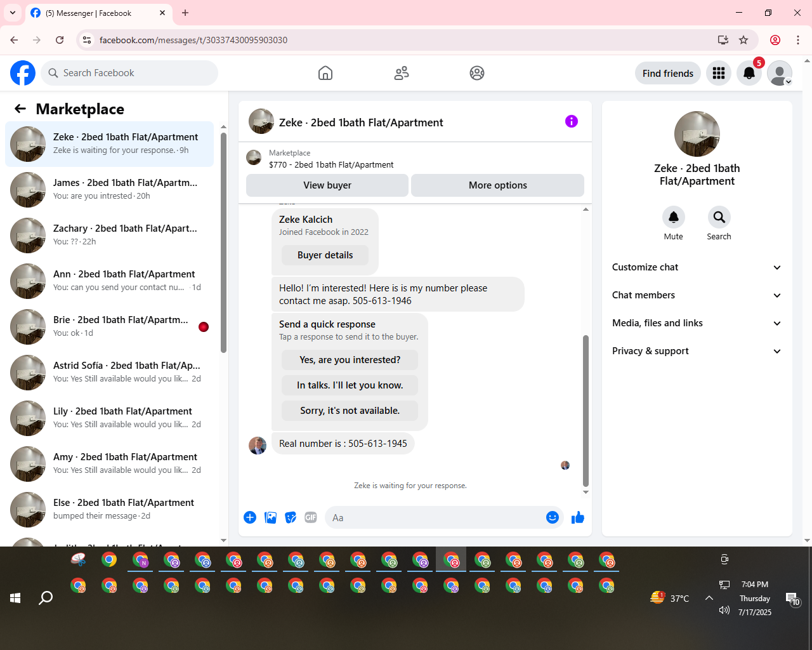Click the clock showing 7:04 PM
This screenshot has width=812, height=650.
(755, 585)
